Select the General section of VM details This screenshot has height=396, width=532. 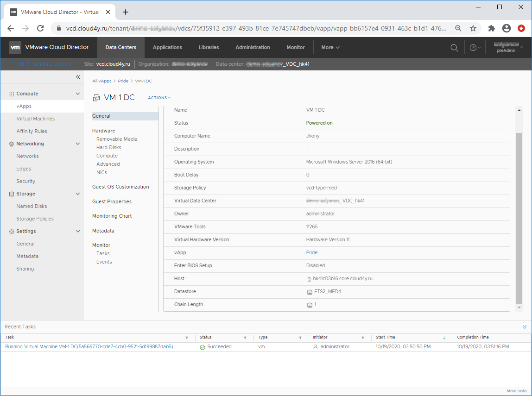[125, 116]
